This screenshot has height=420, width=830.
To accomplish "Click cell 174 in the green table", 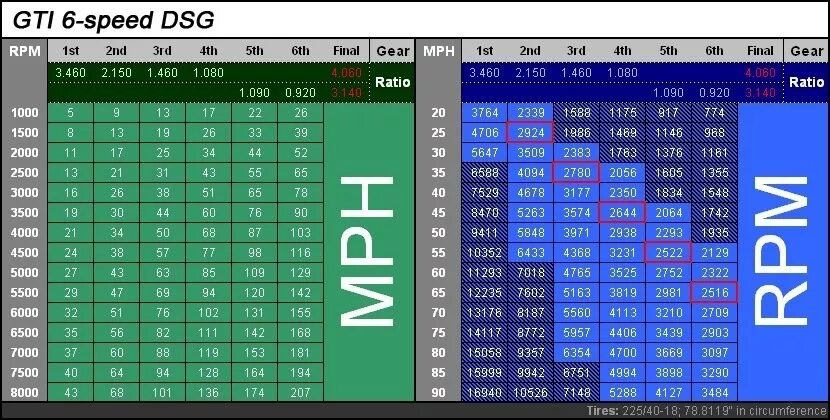I will 254,393.
